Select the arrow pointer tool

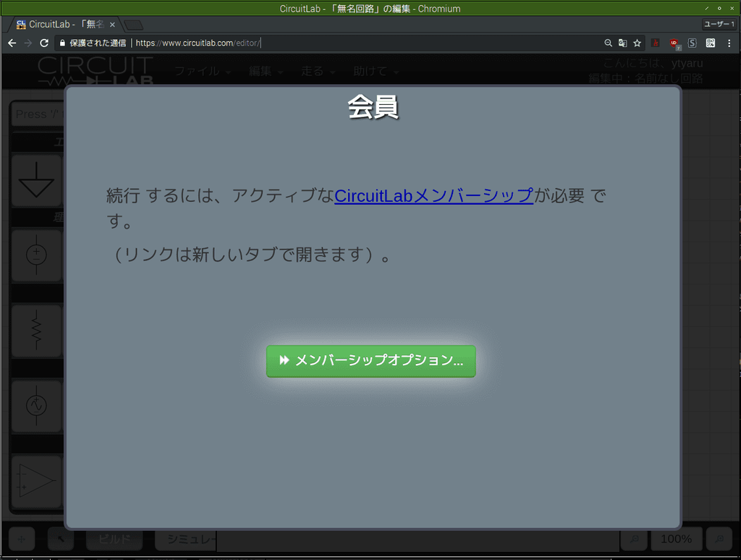tap(61, 539)
